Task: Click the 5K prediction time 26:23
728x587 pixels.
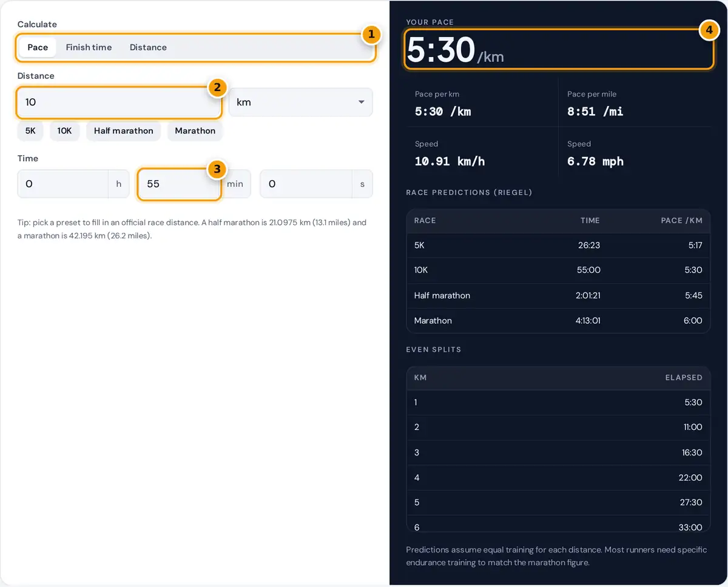Action: [x=588, y=246]
